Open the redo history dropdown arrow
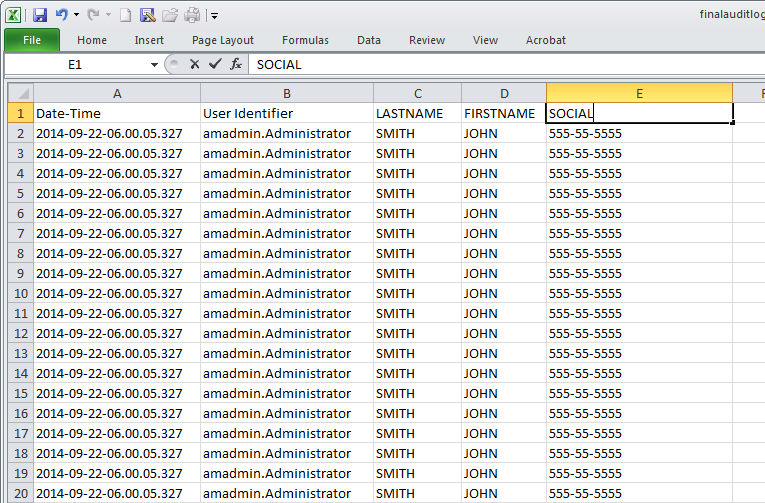This screenshot has height=503, width=765. [x=108, y=15]
